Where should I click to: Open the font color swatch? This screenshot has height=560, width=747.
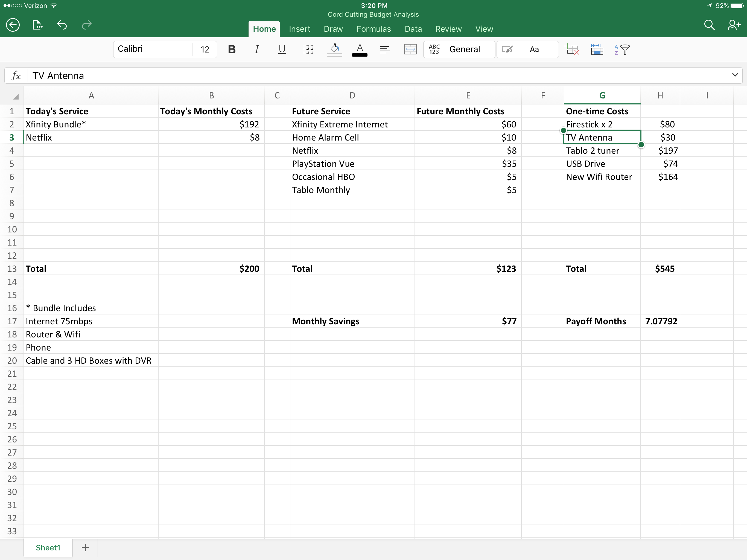[x=360, y=50]
